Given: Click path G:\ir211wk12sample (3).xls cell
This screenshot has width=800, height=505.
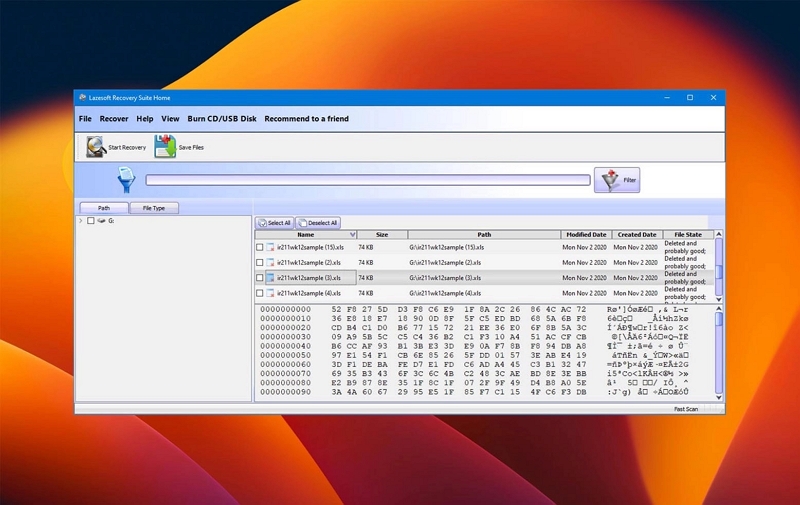Looking at the screenshot, I should click(x=445, y=278).
